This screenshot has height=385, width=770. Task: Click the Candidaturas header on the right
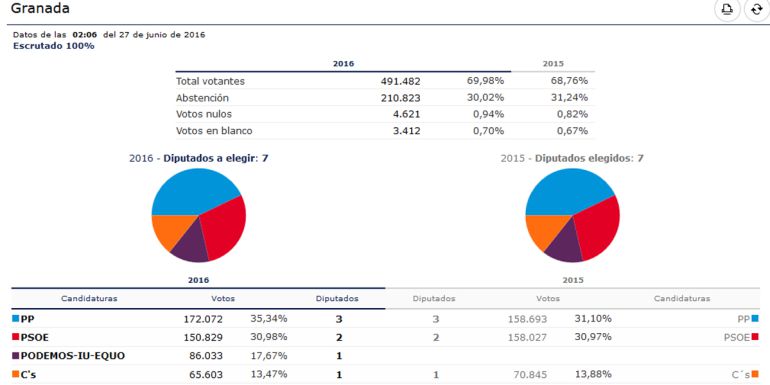682,299
